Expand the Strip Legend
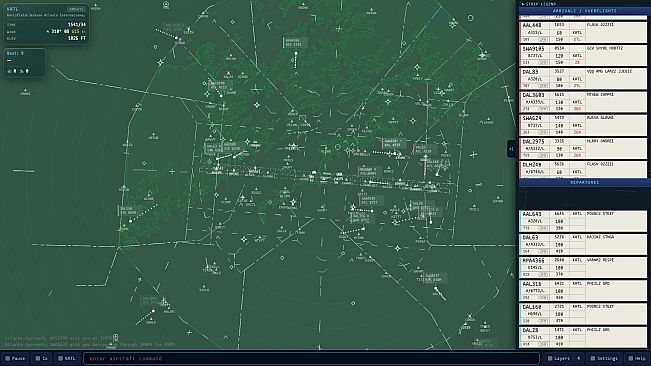The height and width of the screenshot is (366, 651). tap(539, 4)
